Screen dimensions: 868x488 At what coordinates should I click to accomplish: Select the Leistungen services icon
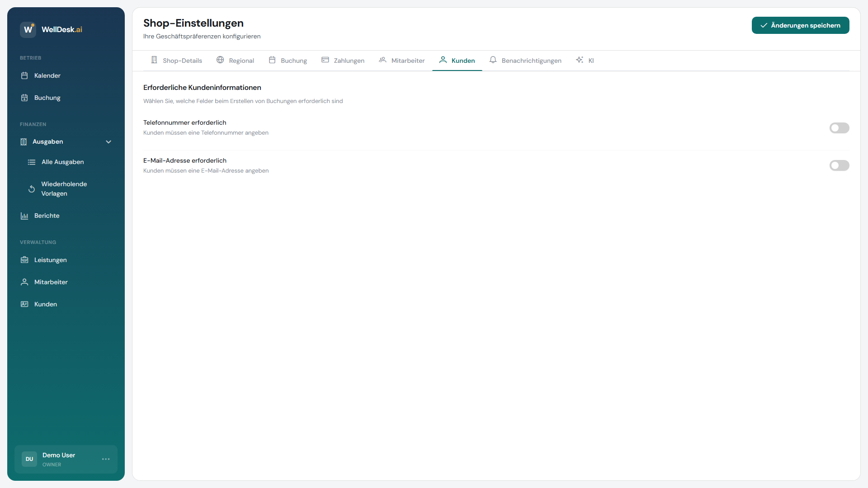[24, 260]
